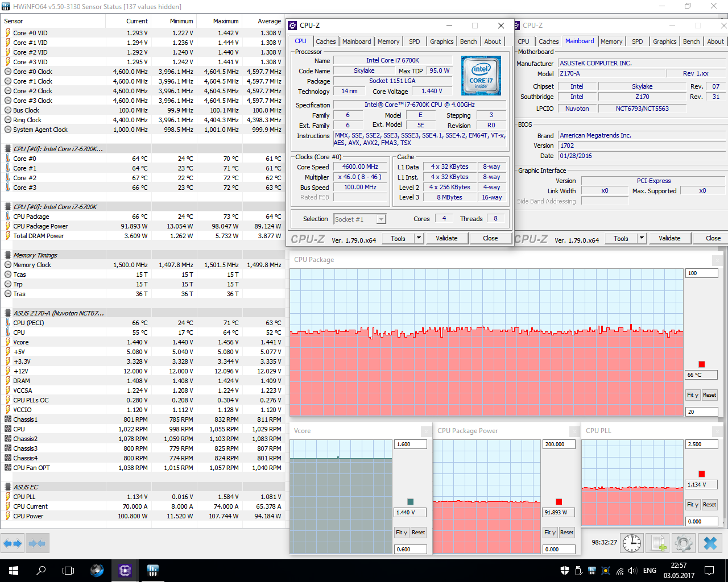728x582 pixels.
Task: Select the Vcore sensor row
Action: (142, 342)
